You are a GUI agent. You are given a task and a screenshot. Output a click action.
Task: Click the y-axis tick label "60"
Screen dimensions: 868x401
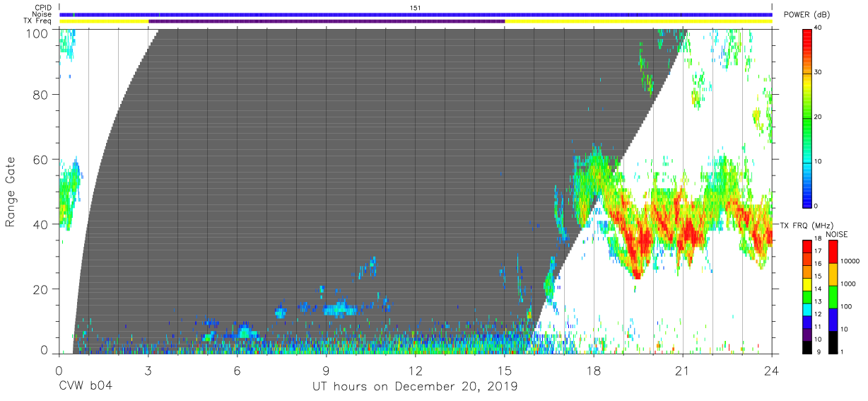click(x=40, y=159)
